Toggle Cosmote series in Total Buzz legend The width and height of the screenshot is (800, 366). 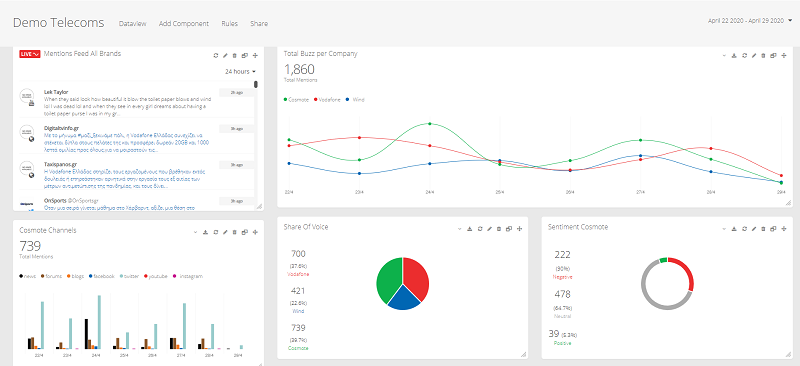[x=296, y=100]
